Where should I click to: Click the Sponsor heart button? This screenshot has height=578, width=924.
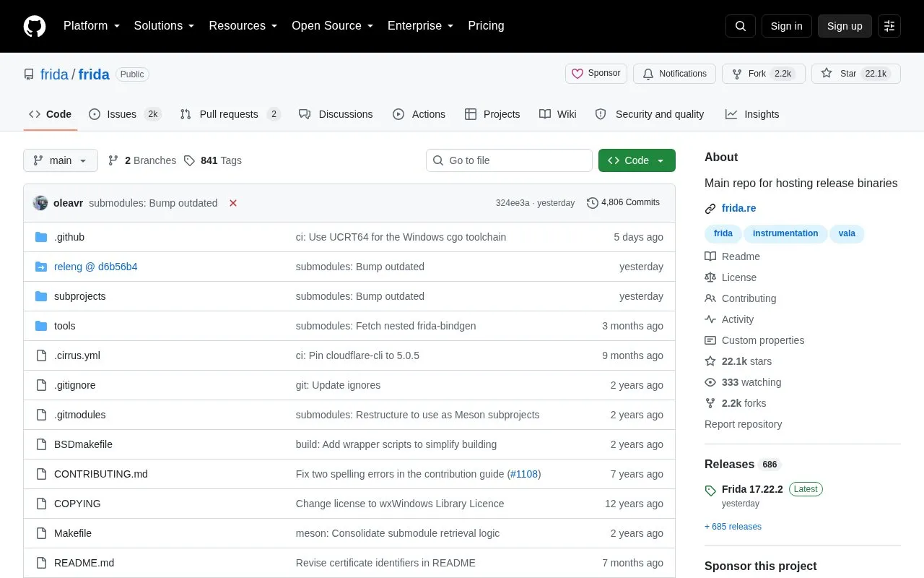(x=596, y=74)
